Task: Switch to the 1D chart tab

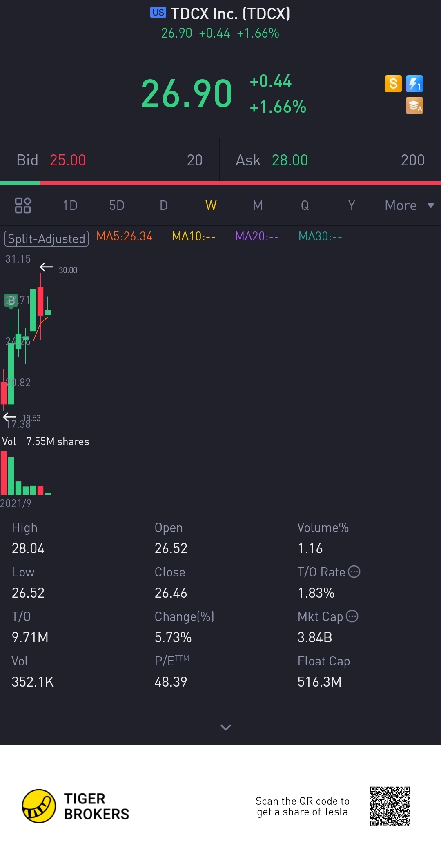Action: tap(70, 205)
